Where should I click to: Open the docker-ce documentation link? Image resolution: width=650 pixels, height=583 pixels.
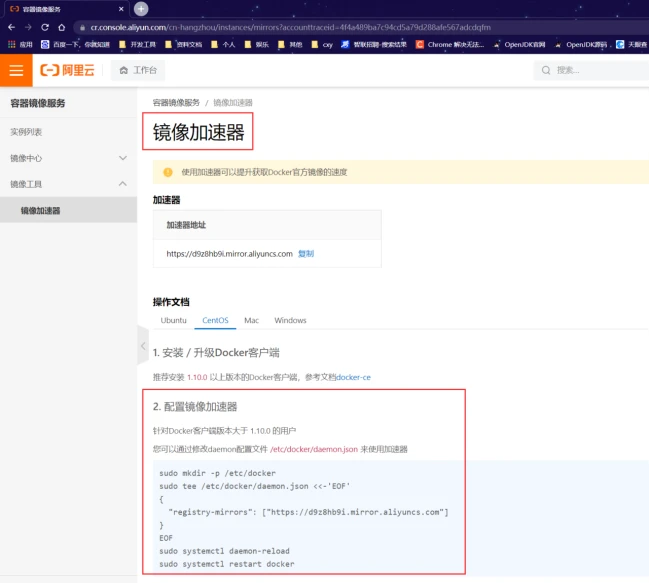coord(353,377)
